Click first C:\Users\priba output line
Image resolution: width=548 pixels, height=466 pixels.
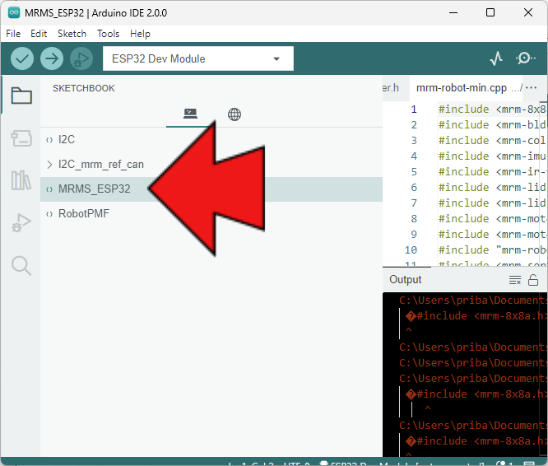click(472, 300)
